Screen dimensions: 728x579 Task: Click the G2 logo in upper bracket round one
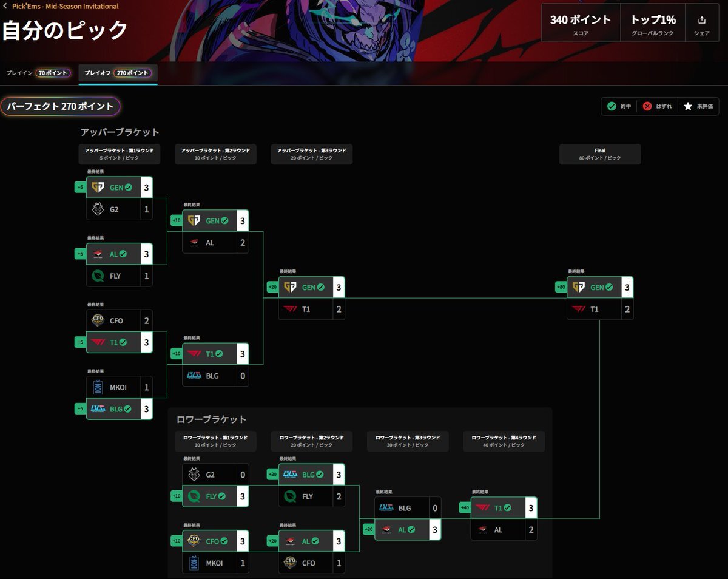tap(98, 209)
